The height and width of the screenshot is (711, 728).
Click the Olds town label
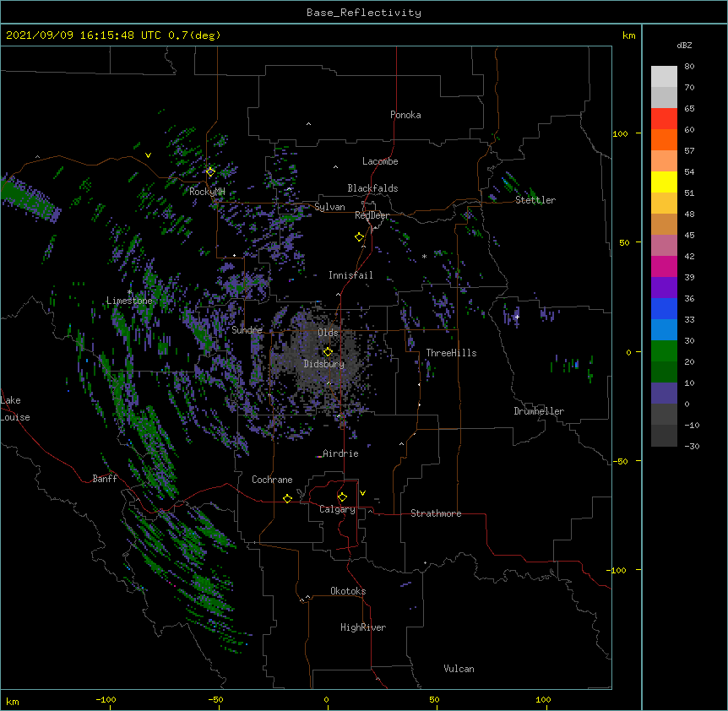(328, 333)
